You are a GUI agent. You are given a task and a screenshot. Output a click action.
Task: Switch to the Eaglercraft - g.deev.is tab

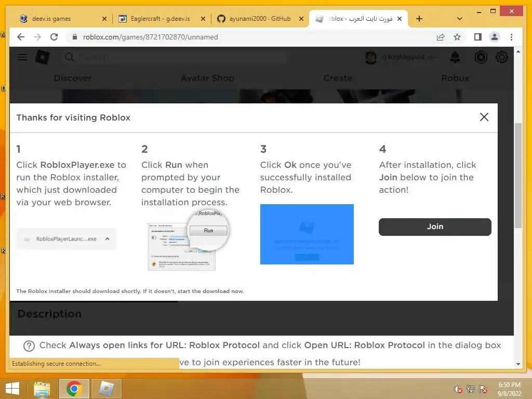pos(159,19)
